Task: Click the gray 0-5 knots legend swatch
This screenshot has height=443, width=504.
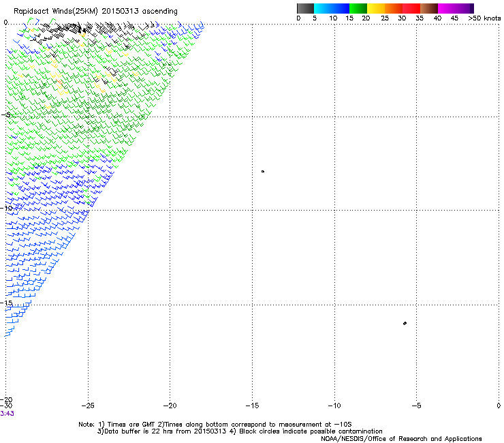Action: coord(305,8)
